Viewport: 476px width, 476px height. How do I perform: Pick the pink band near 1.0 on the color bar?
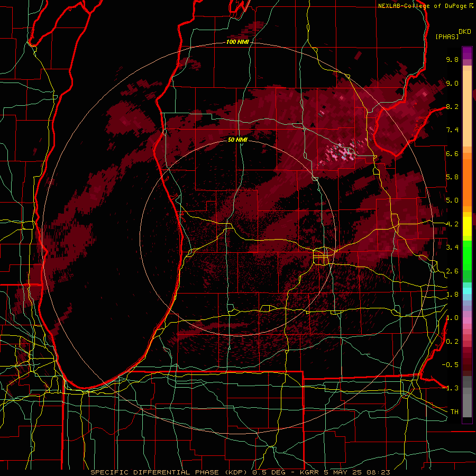[467, 321]
